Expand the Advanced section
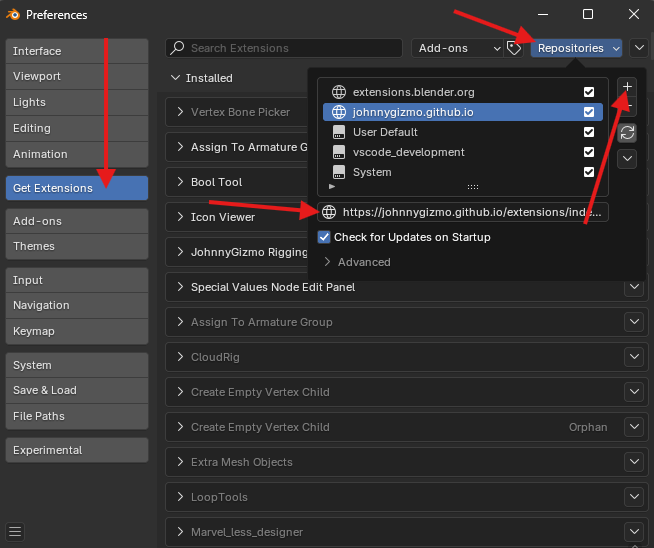The width and height of the screenshot is (654, 548). click(327, 262)
